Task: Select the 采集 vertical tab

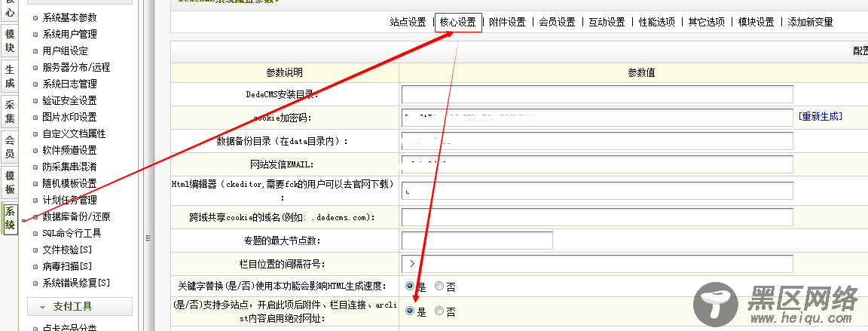Action: [x=9, y=112]
